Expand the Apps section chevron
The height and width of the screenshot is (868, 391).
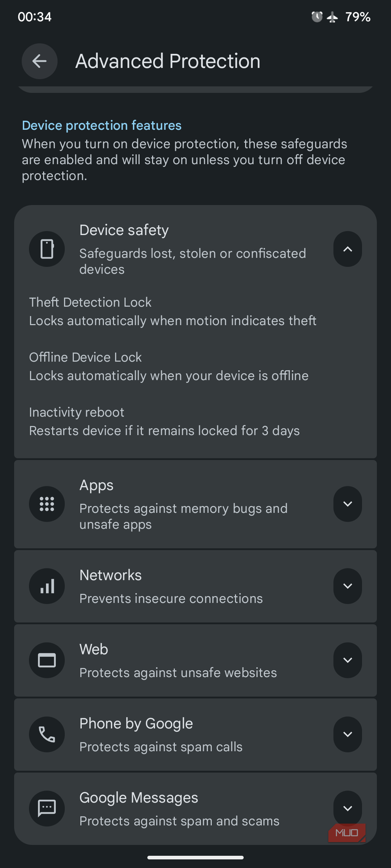(x=347, y=504)
